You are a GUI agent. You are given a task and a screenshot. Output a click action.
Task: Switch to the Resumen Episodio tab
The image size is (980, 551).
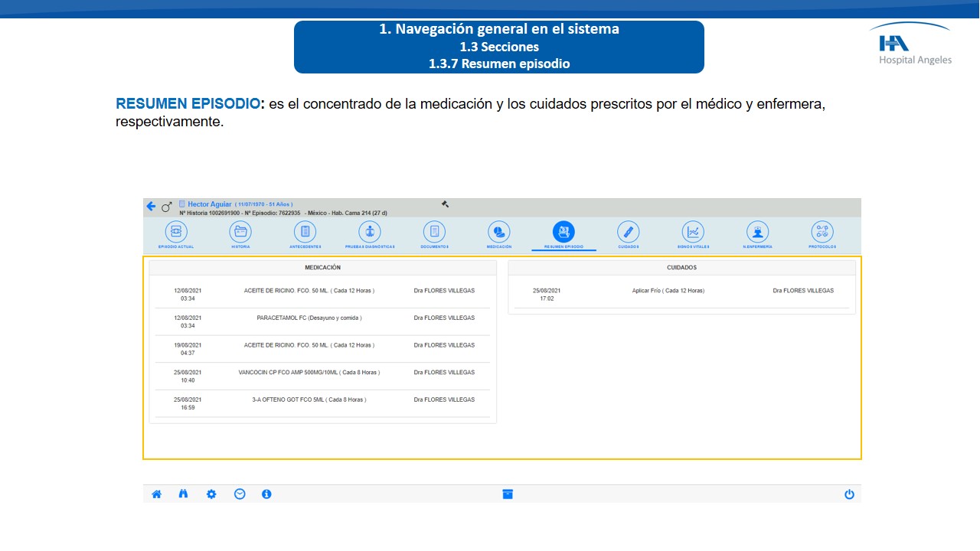(x=563, y=232)
